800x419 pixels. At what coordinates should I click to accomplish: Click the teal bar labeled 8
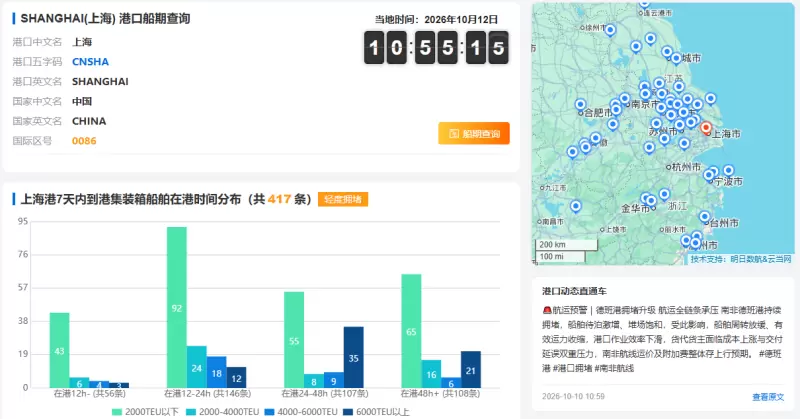click(x=314, y=381)
